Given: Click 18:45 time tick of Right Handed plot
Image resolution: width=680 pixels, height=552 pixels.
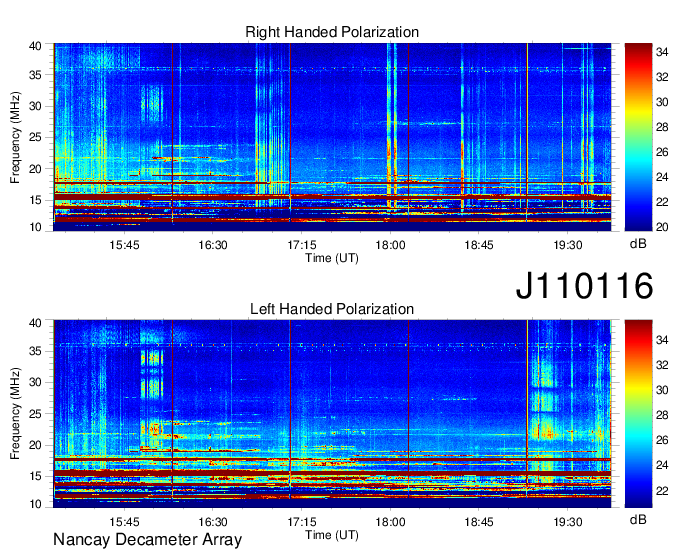Looking at the screenshot, I should coord(479,245).
